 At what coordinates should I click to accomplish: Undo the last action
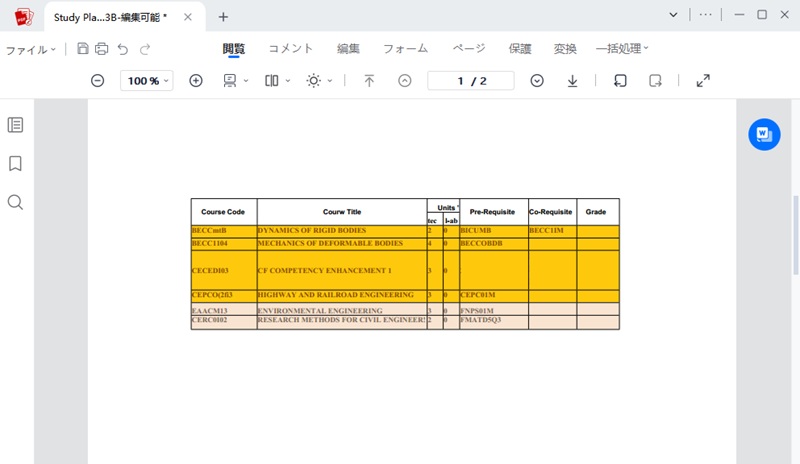(x=122, y=49)
